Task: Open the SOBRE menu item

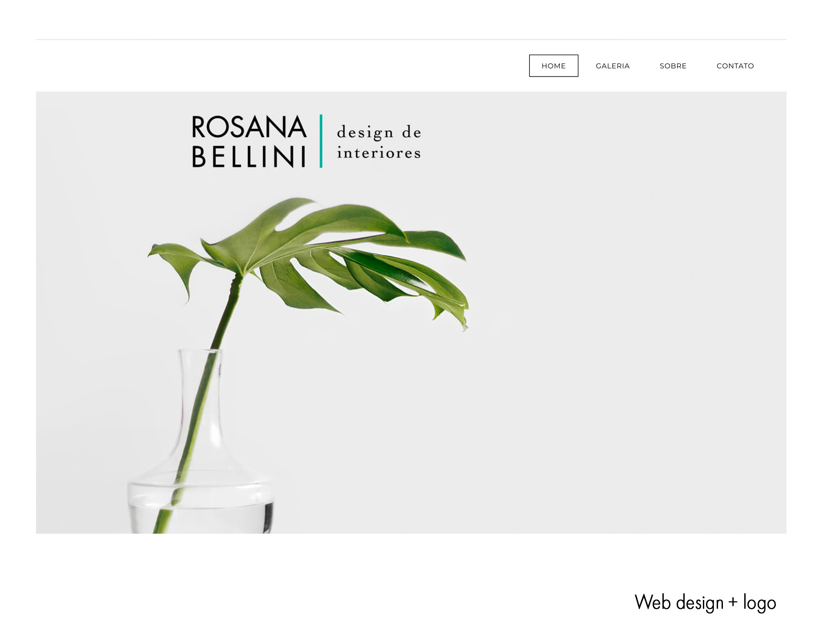Action: click(673, 66)
